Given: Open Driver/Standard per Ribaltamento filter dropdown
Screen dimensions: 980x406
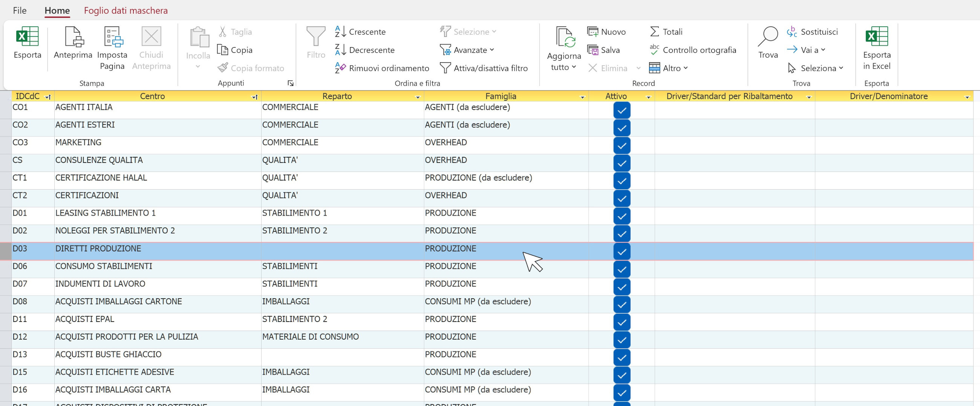Looking at the screenshot, I should tap(809, 97).
